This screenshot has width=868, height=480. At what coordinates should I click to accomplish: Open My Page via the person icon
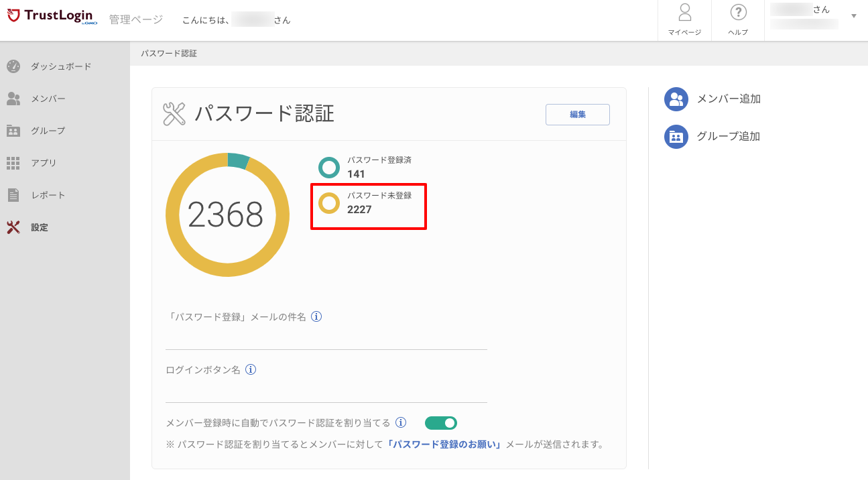[x=684, y=13]
